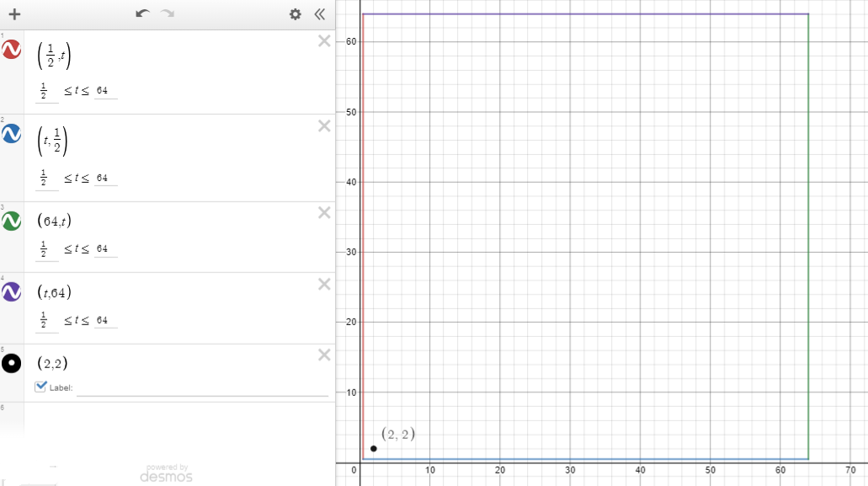Collapse the expression list panel
868x486 pixels.
(x=319, y=14)
